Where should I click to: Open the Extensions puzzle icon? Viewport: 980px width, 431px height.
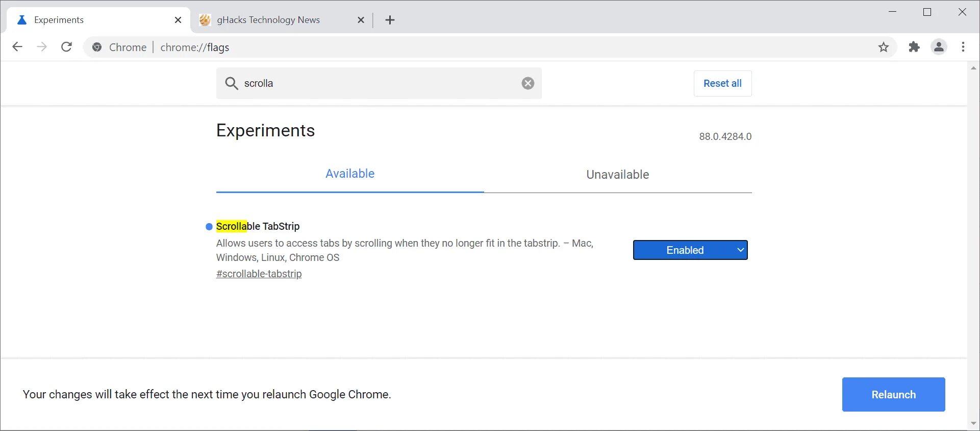914,47
